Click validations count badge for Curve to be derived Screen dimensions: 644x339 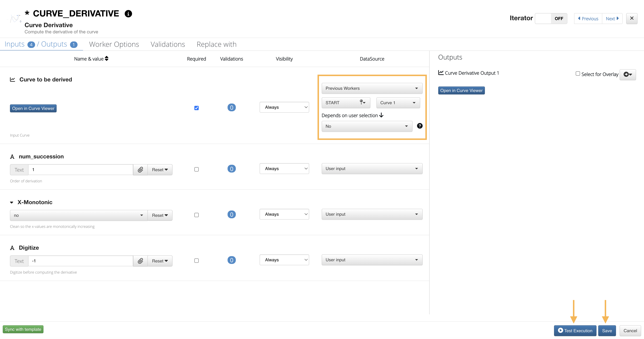click(231, 108)
